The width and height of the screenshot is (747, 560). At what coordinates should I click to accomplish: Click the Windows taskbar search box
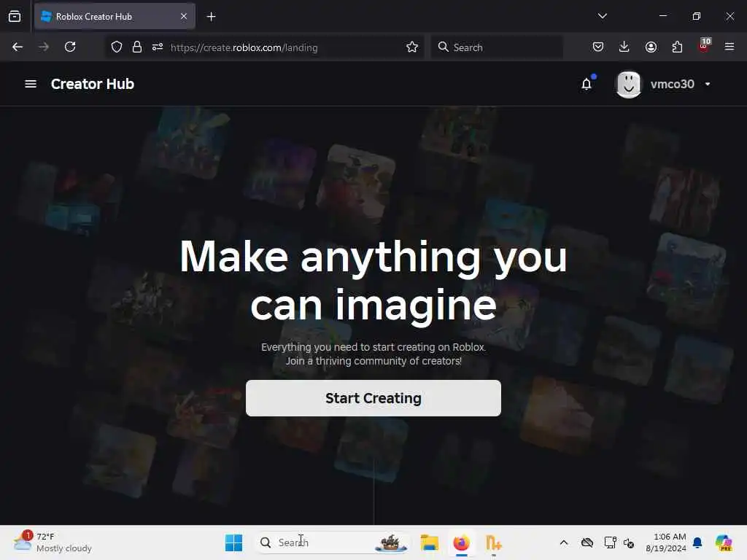[x=333, y=542]
